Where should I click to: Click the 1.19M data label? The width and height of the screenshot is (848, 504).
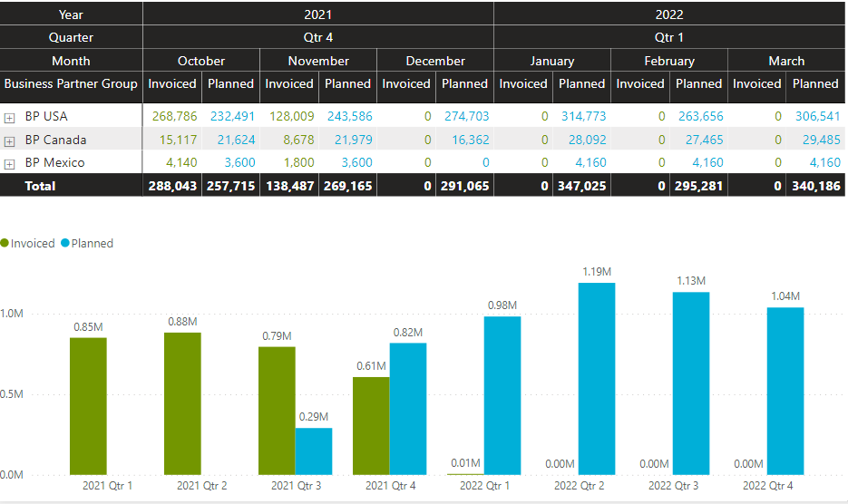click(597, 271)
